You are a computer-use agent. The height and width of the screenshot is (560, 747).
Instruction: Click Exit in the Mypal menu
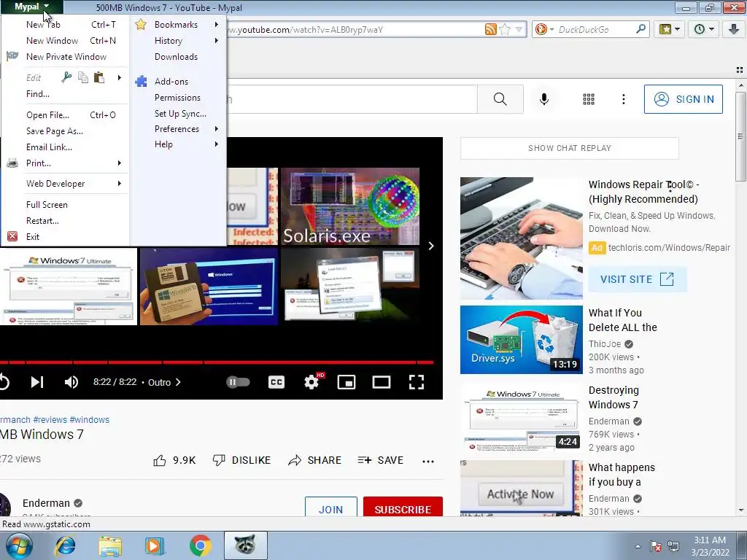[x=66, y=237]
